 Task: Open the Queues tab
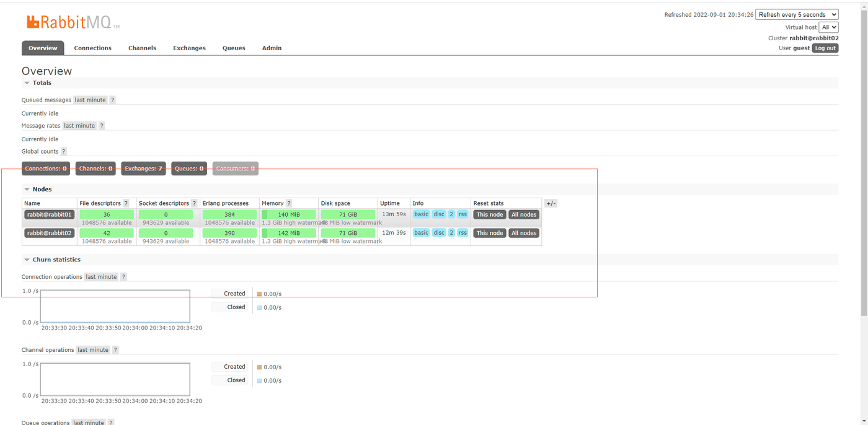point(234,48)
